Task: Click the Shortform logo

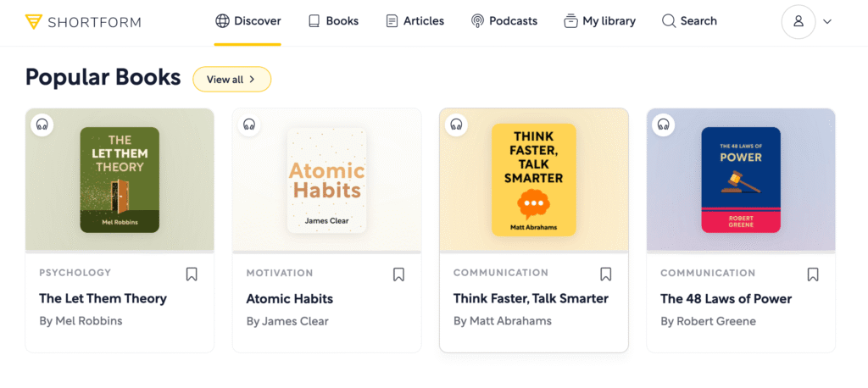Action: coord(83,22)
